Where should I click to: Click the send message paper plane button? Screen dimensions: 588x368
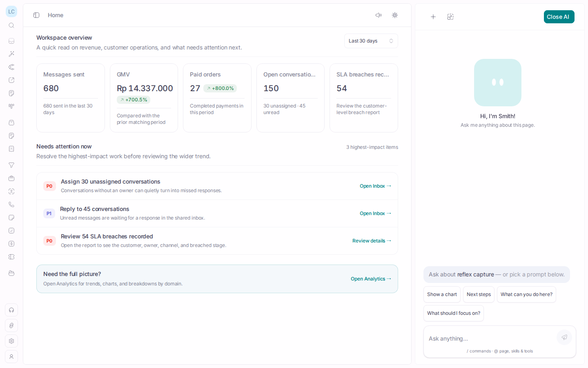[564, 337]
